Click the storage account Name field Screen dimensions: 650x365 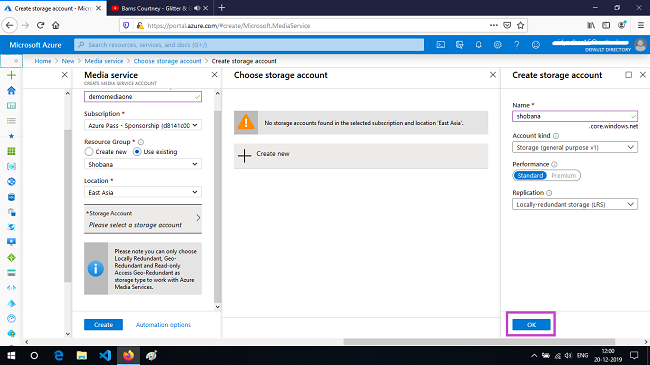tap(575, 116)
